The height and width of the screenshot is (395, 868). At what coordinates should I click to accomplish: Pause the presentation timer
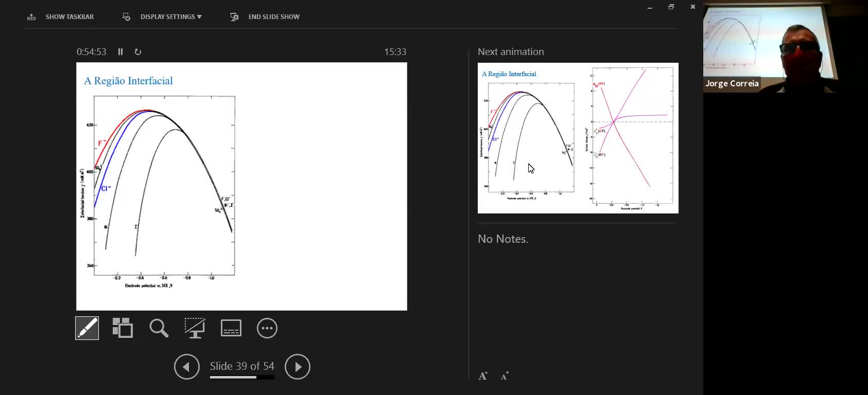coord(120,52)
